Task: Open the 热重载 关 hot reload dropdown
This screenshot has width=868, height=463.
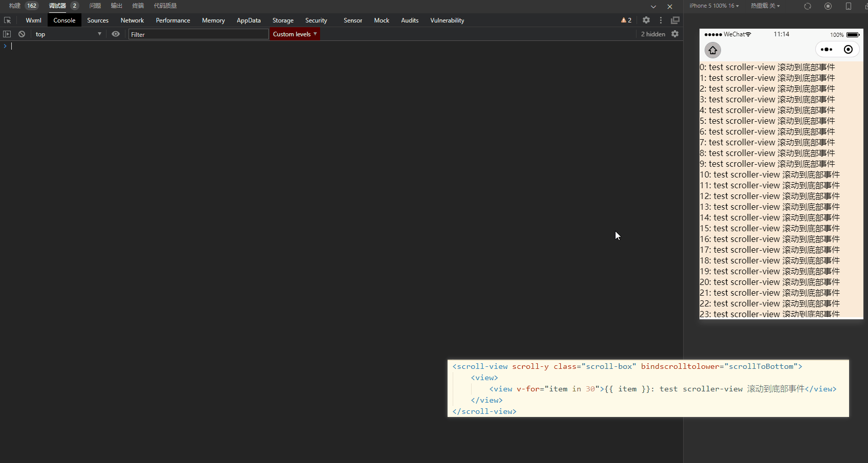Action: 765,6
